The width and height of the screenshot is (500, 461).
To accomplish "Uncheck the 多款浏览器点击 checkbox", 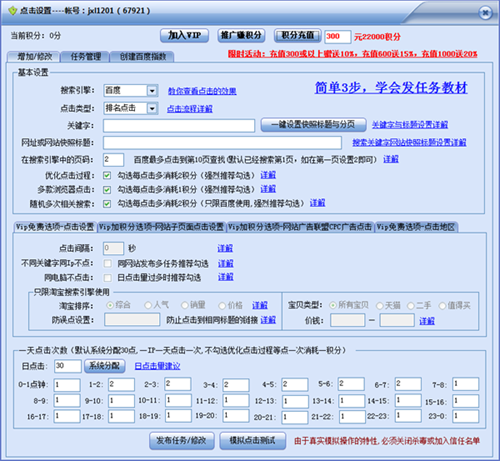I will pyautogui.click(x=107, y=190).
